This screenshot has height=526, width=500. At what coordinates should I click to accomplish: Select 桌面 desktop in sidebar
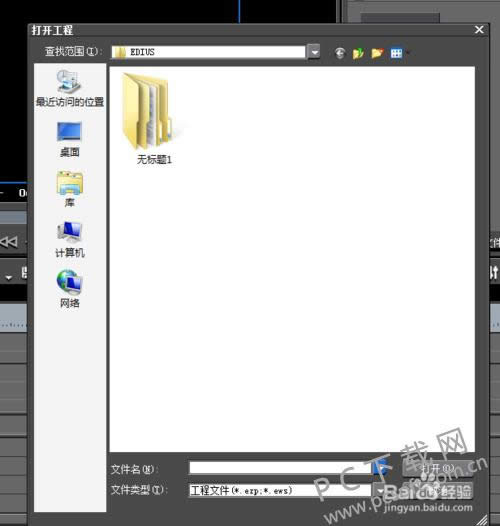tap(69, 139)
